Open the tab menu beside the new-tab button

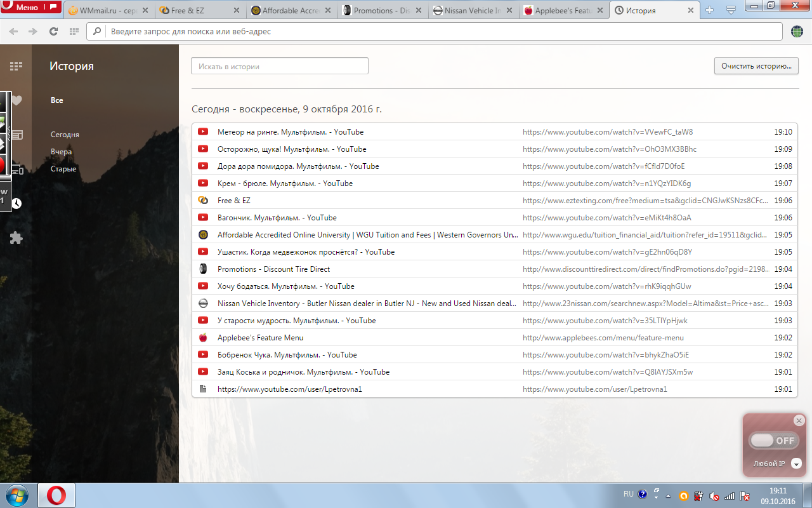(731, 10)
